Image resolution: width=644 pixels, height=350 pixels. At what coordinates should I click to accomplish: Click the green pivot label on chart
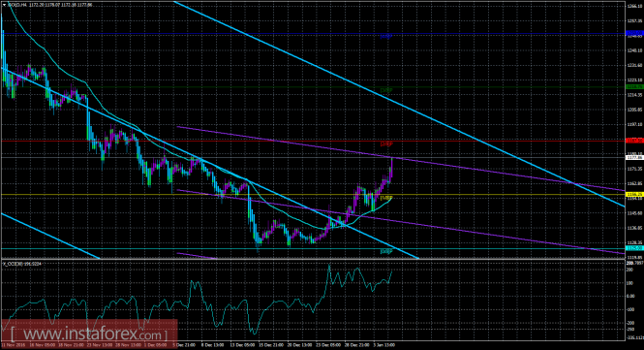coord(386,90)
